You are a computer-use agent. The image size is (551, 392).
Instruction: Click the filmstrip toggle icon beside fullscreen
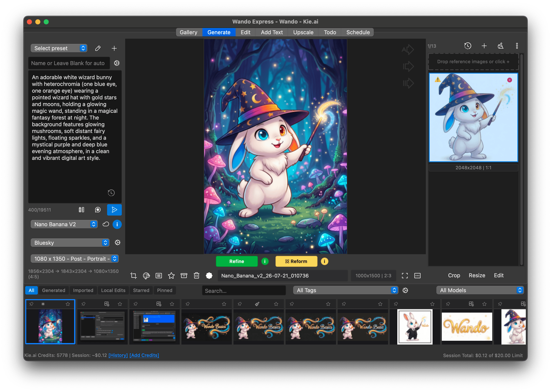pos(417,275)
